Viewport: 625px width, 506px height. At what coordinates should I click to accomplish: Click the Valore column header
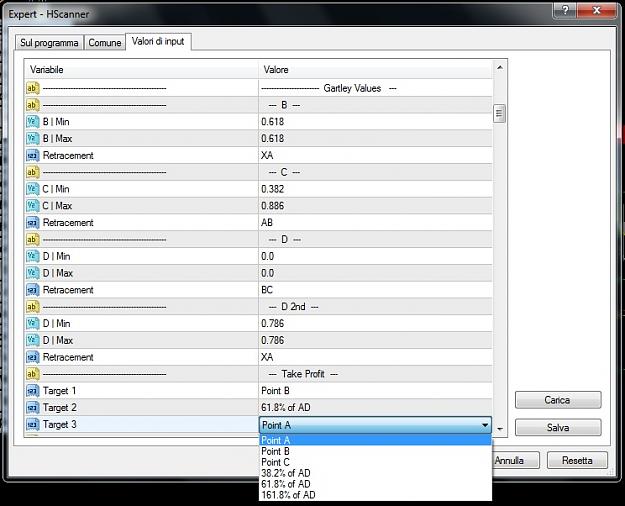pos(375,69)
